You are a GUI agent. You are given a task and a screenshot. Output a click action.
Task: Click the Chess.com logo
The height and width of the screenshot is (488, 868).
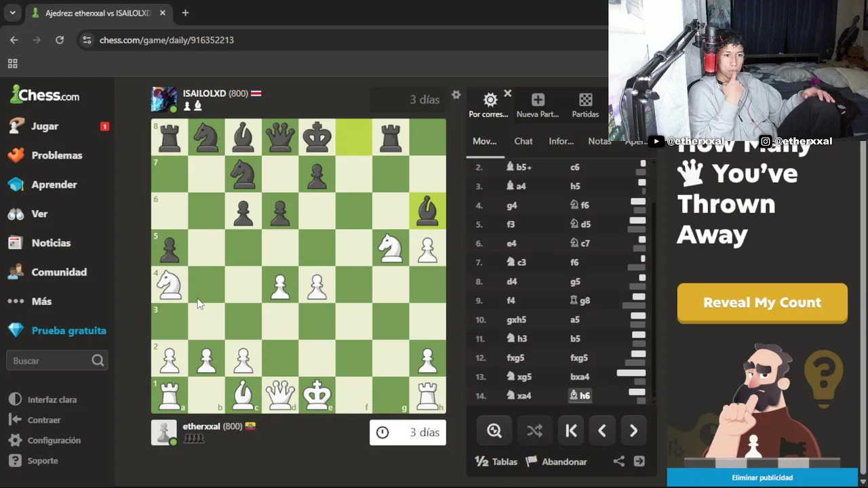(45, 95)
